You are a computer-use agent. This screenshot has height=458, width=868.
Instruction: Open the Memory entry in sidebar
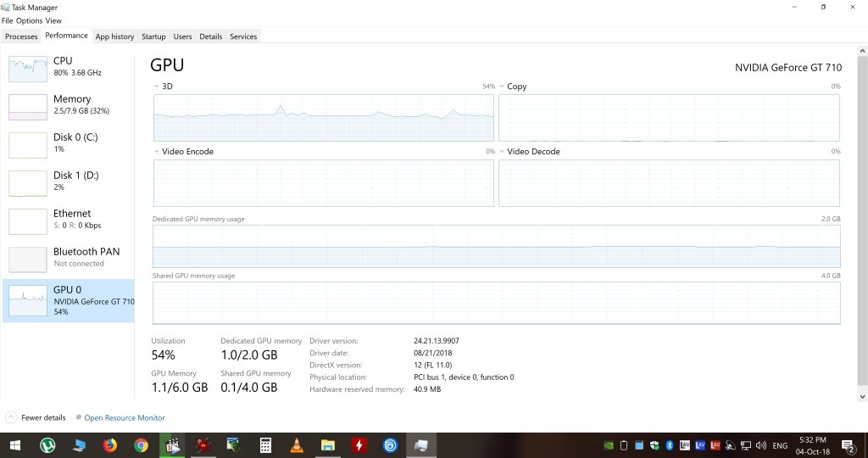point(68,106)
